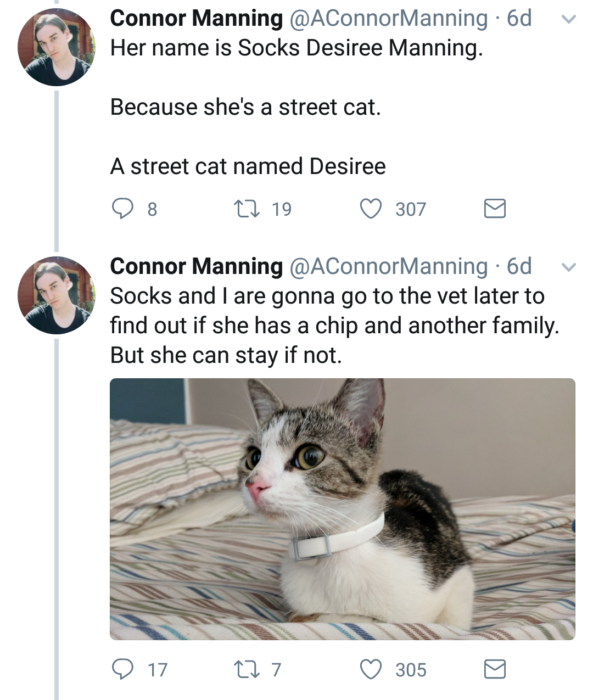593x700 pixels.
Task: Open @AConnorManning handle in second tweet
Action: click(x=388, y=267)
